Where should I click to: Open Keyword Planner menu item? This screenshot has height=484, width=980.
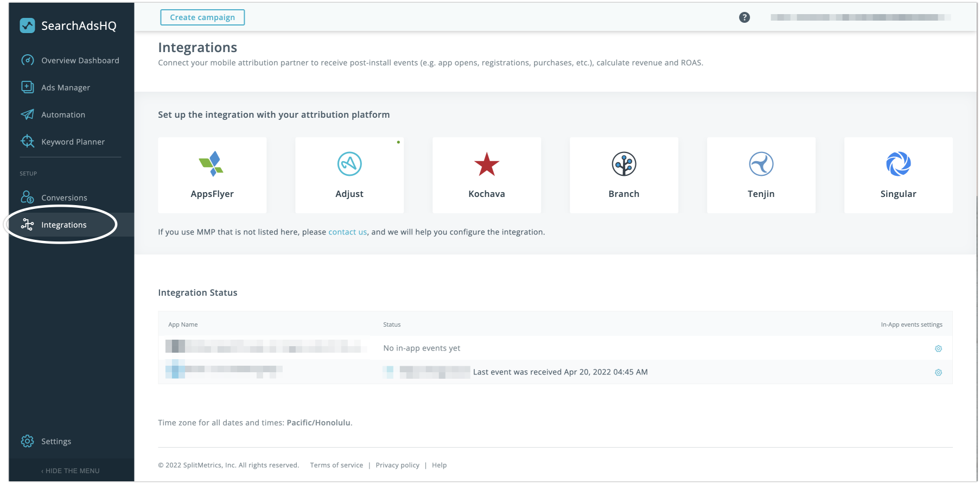coord(73,142)
